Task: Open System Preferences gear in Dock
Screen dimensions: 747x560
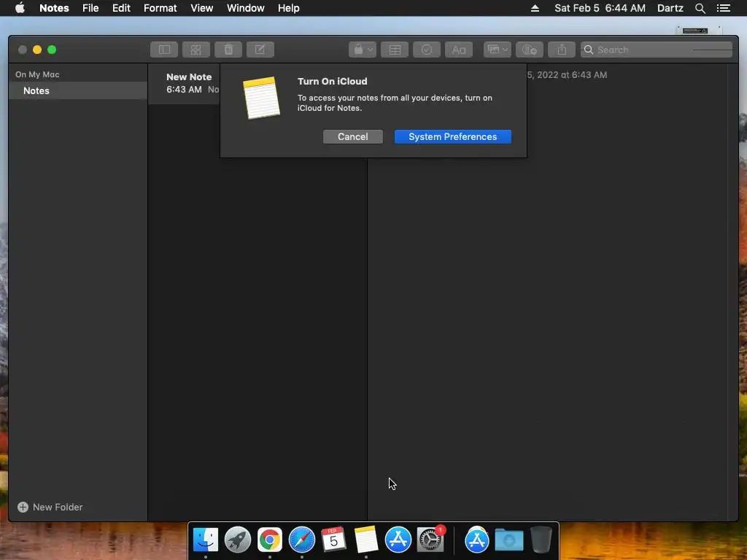Action: click(430, 540)
